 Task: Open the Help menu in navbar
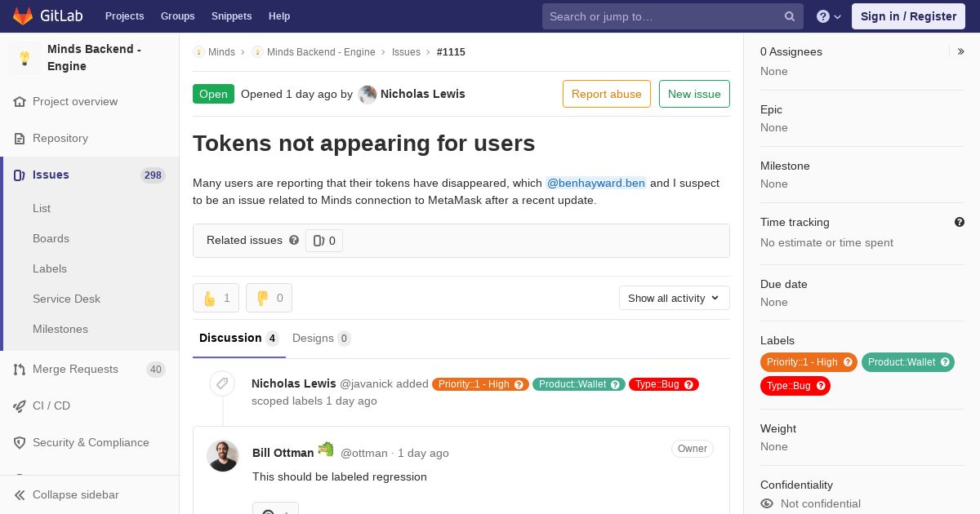(279, 16)
